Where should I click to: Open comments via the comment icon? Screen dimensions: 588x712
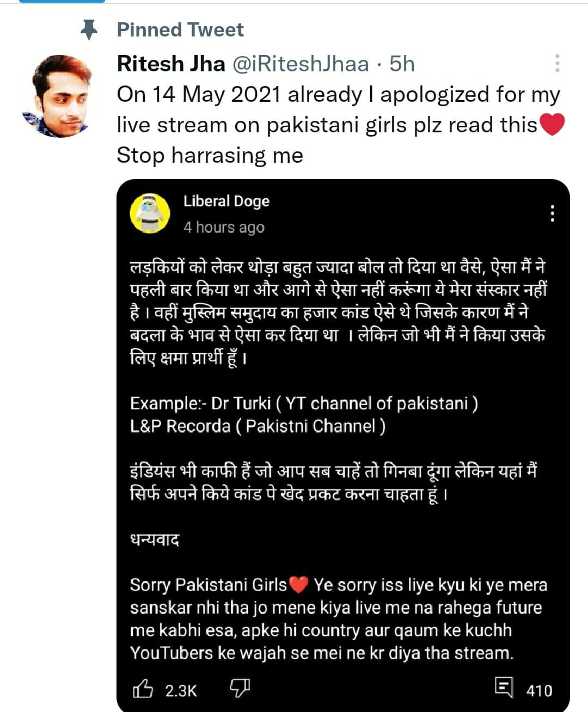coord(504,687)
